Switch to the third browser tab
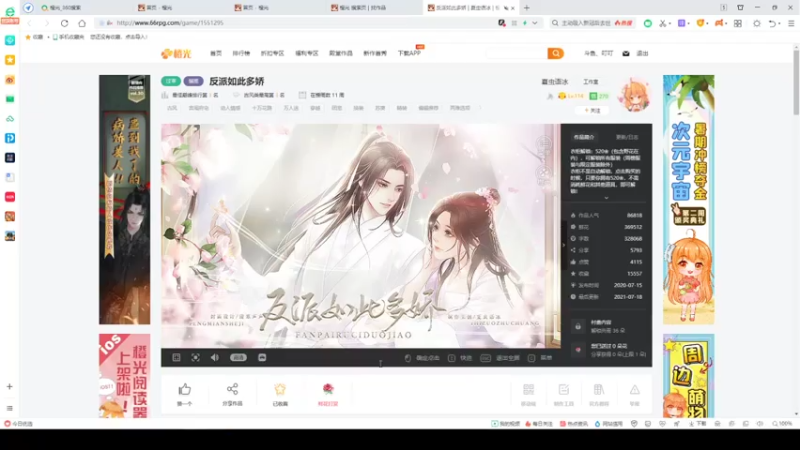Screen dimensions: 800x450 (277, 8)
